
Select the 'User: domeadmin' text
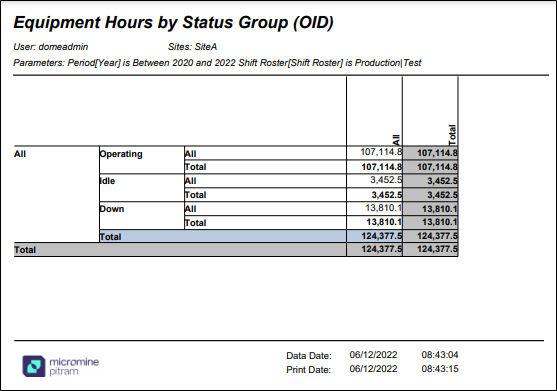point(51,47)
